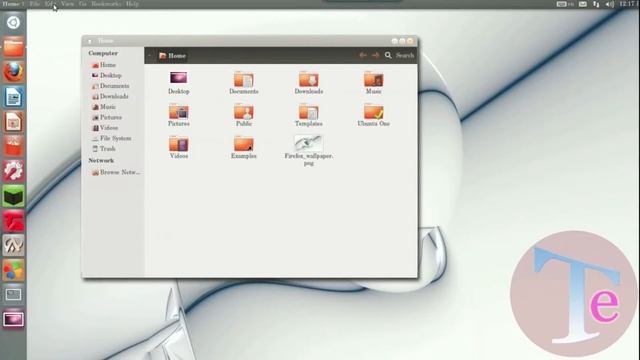Screen dimensions: 640x360
Task: Launch Firefox from the launcher
Action: coord(13,72)
